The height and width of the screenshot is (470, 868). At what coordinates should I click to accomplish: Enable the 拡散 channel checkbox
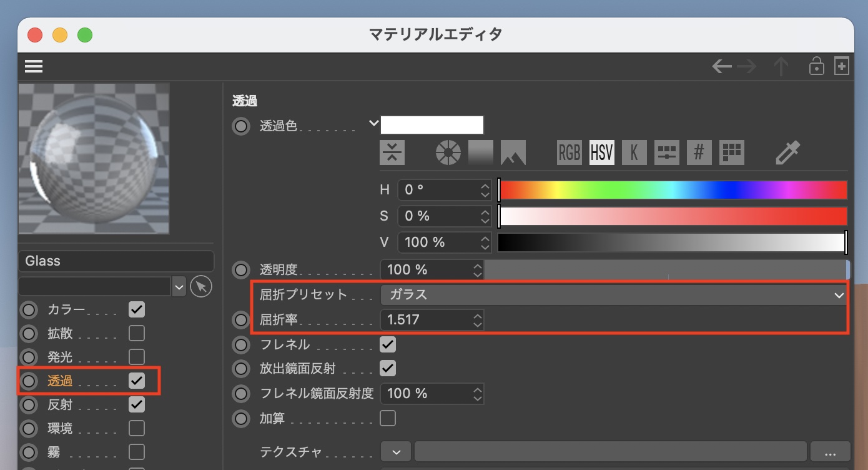click(136, 333)
